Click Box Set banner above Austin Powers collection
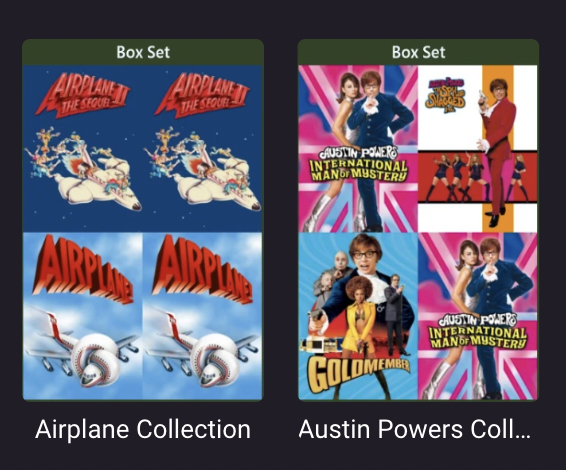566x470 pixels. point(418,52)
